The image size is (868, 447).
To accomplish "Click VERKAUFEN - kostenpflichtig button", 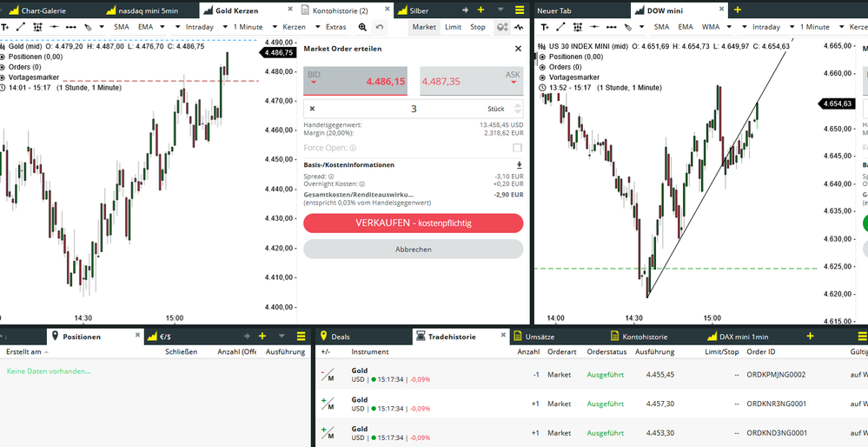I will pos(413,223).
